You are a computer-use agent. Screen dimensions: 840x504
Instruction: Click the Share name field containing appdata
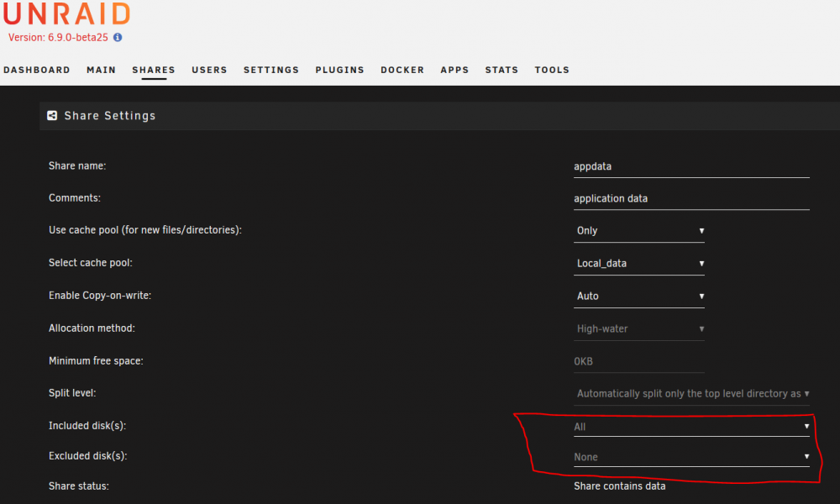click(x=691, y=166)
